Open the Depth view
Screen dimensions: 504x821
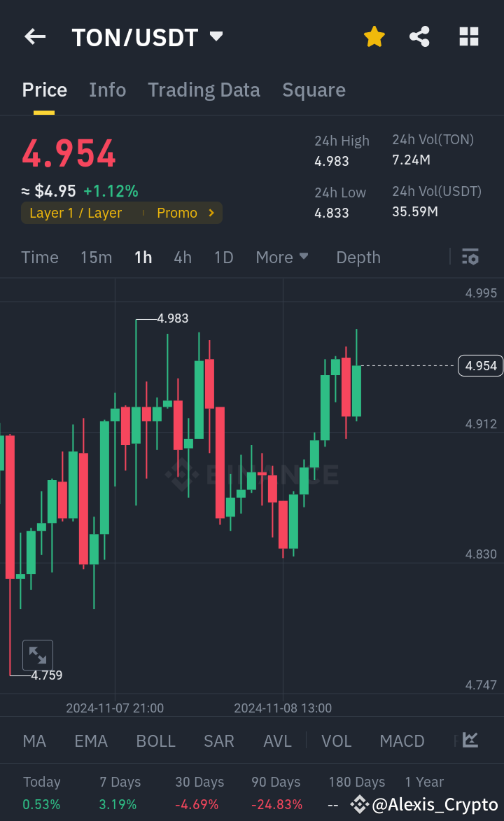(x=358, y=258)
